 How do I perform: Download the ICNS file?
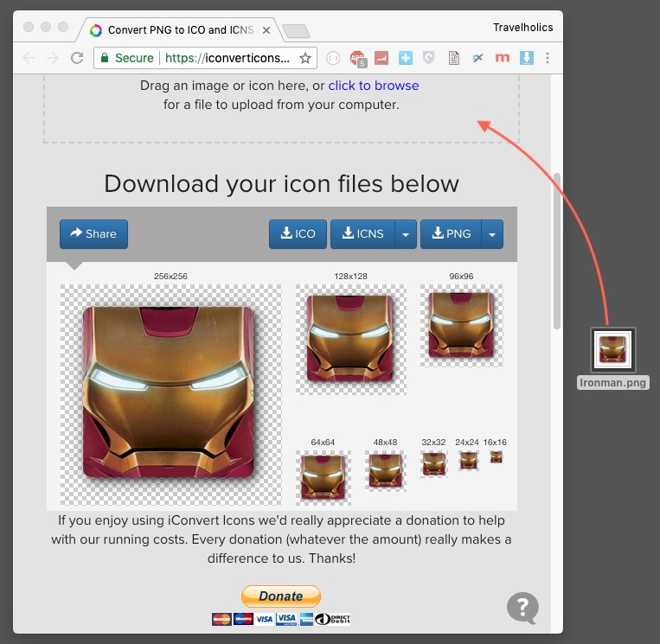[362, 234]
